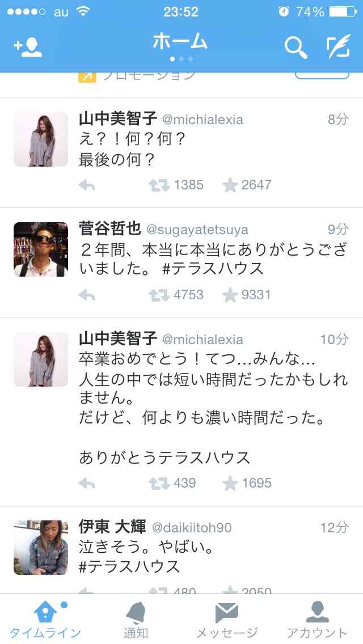Open @daikiitoh90 profile from username
The image size is (363, 644).
[192, 528]
